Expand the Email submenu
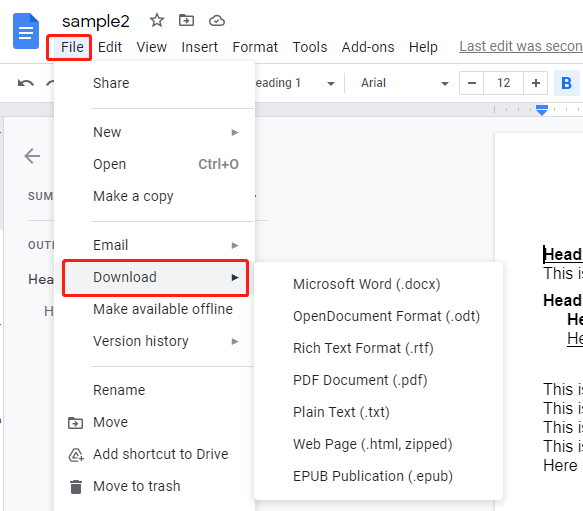This screenshot has width=583, height=511. pyautogui.click(x=154, y=245)
